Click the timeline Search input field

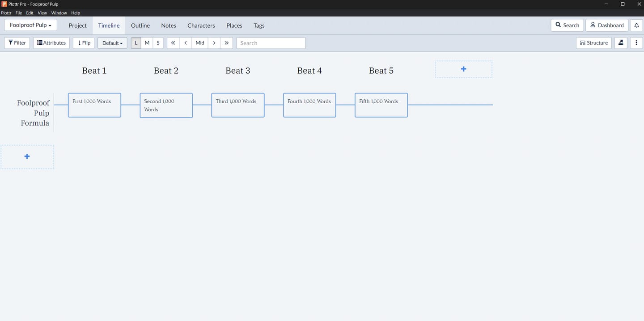pos(271,43)
